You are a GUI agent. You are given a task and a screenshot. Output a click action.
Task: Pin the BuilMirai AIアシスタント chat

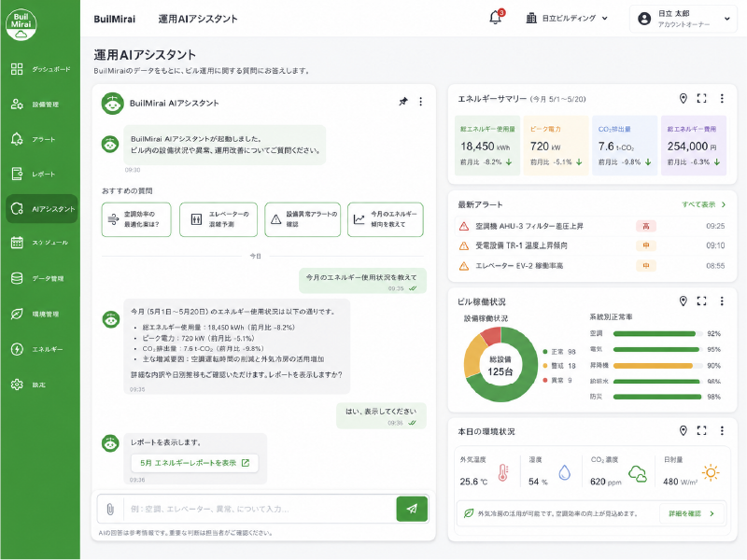pyautogui.click(x=403, y=102)
